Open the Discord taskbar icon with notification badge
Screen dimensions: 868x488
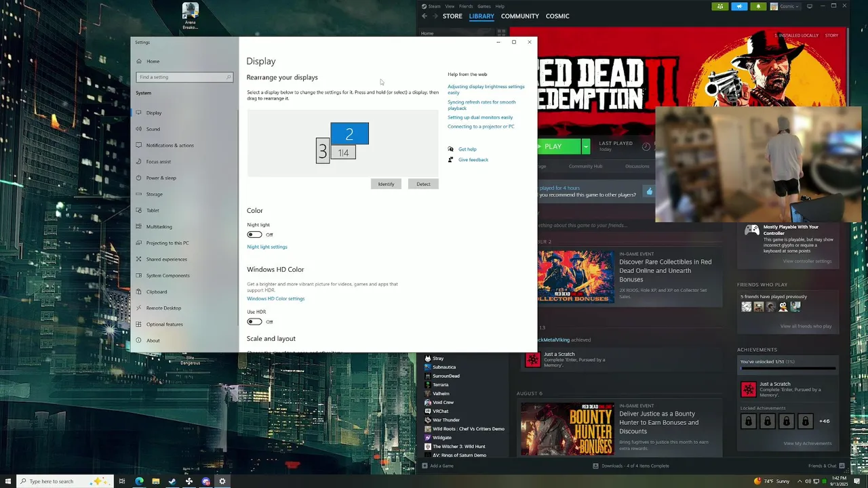coord(205,481)
